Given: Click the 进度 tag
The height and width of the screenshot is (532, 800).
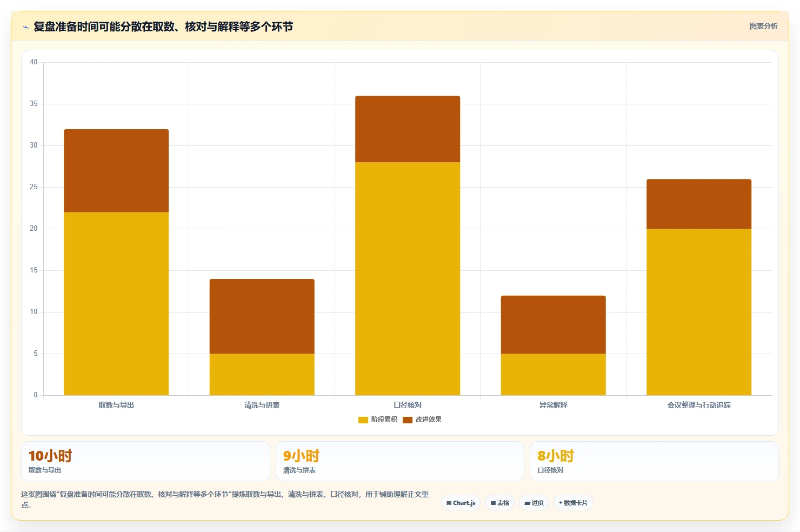Looking at the screenshot, I should tap(534, 503).
